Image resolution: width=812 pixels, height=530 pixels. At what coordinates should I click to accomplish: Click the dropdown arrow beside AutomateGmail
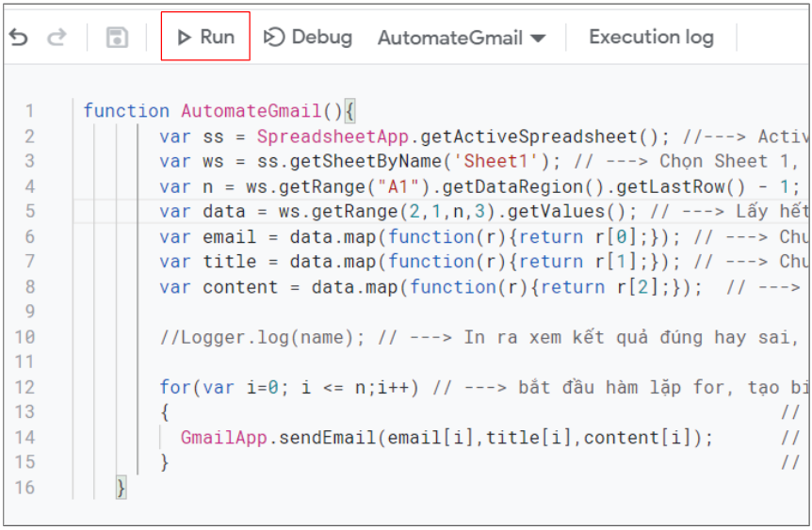click(x=539, y=39)
